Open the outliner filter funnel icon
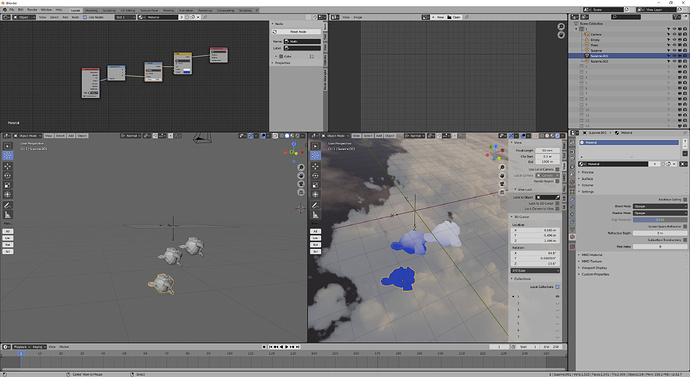 click(x=677, y=17)
